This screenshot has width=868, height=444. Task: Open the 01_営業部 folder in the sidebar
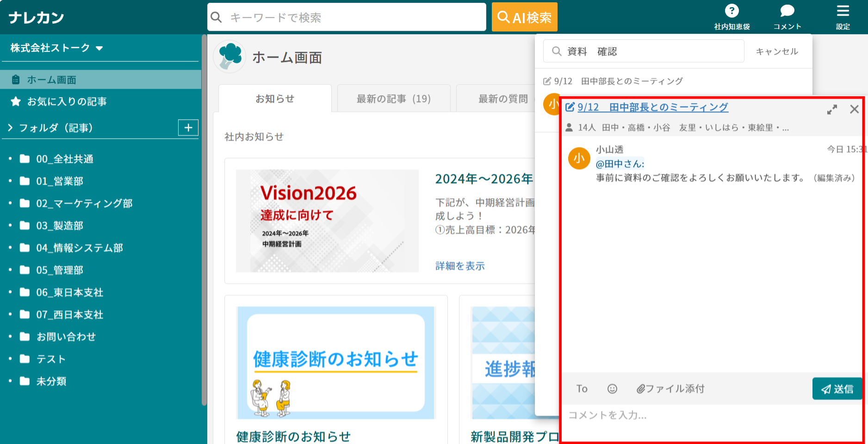point(60,181)
